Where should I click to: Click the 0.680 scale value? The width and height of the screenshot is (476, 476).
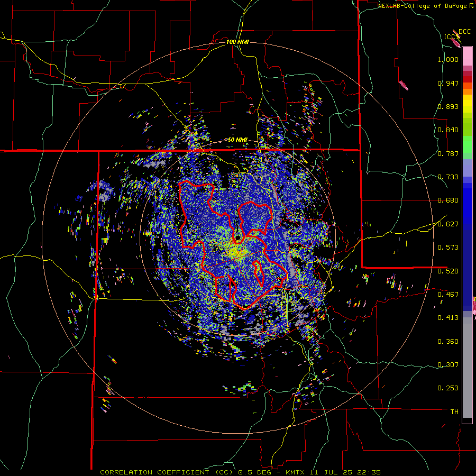point(448,200)
